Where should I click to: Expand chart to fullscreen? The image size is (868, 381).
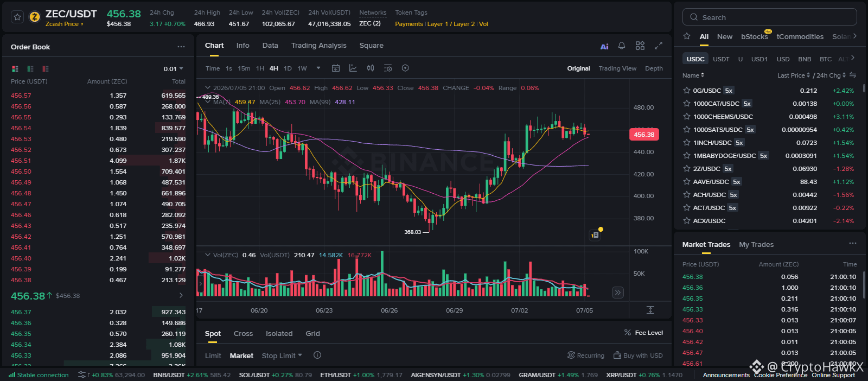point(659,46)
